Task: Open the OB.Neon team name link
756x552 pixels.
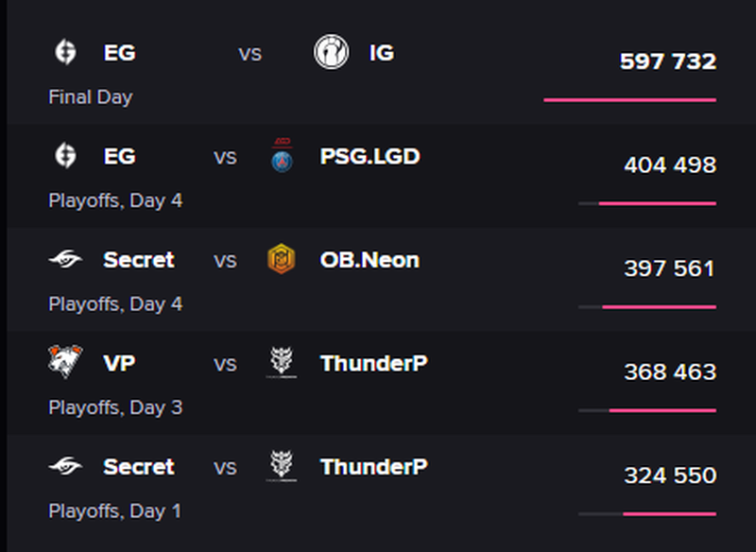Action: (369, 260)
